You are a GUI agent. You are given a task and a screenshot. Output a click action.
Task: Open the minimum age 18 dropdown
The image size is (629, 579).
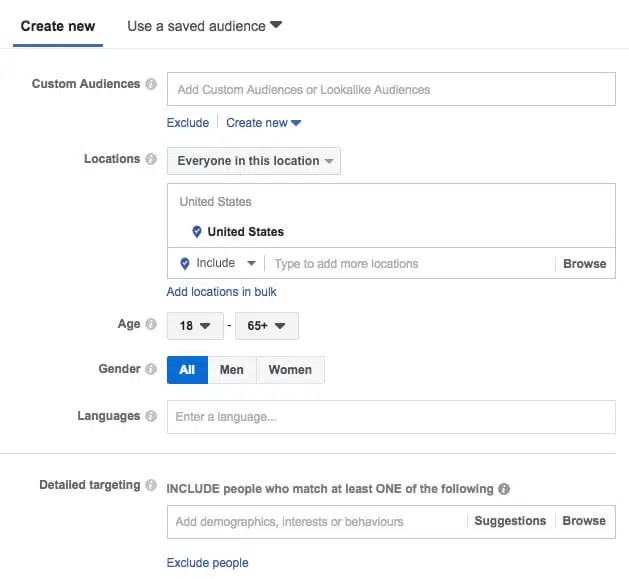click(192, 326)
